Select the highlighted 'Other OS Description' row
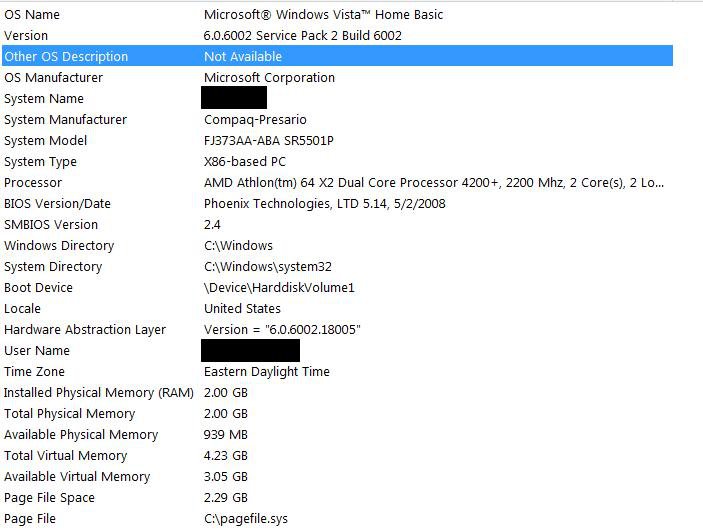The image size is (703, 531). pos(338,56)
